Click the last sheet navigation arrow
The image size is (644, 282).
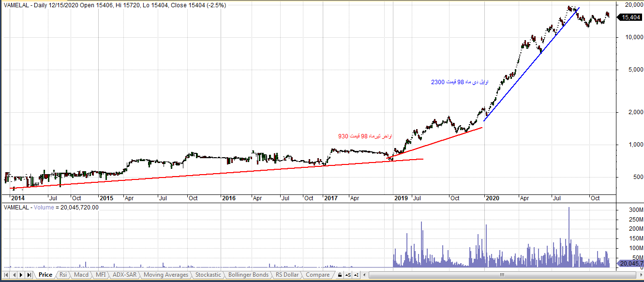pyautogui.click(x=29, y=275)
